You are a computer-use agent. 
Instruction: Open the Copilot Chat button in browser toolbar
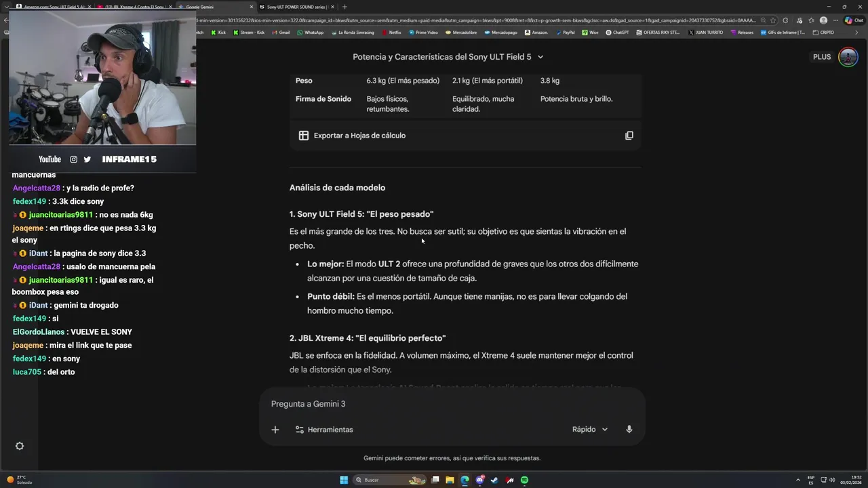click(854, 20)
